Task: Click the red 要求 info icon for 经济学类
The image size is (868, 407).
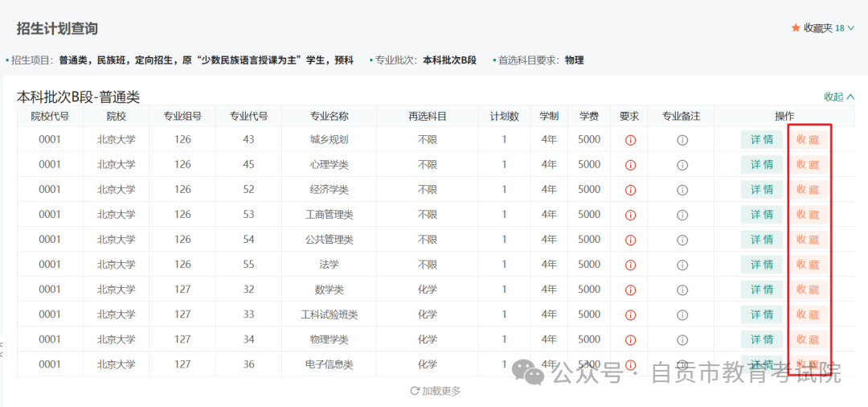Action: point(630,190)
